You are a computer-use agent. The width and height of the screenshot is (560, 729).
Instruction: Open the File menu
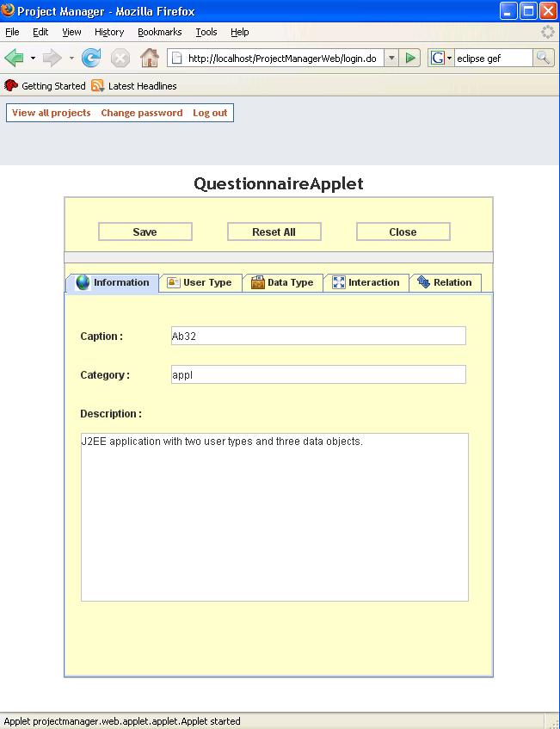tap(12, 32)
